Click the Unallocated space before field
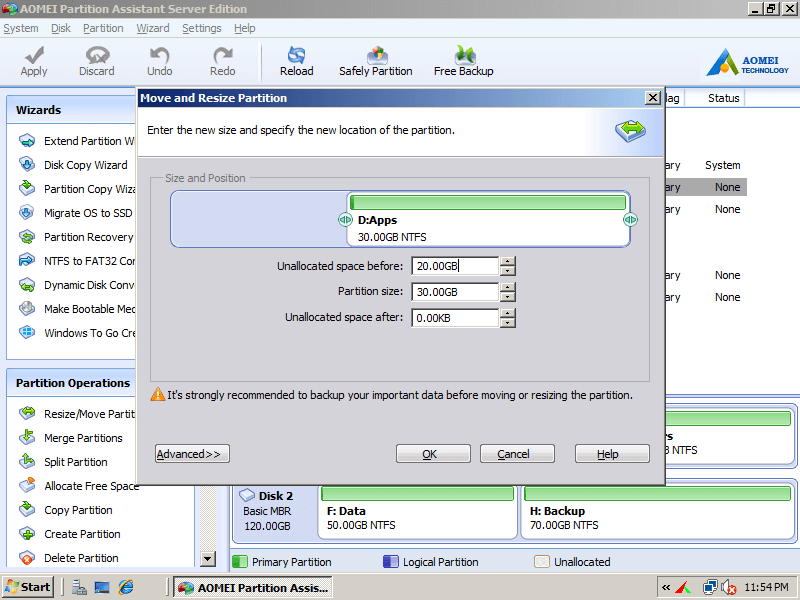Screen dimensions: 800x600 (455, 266)
